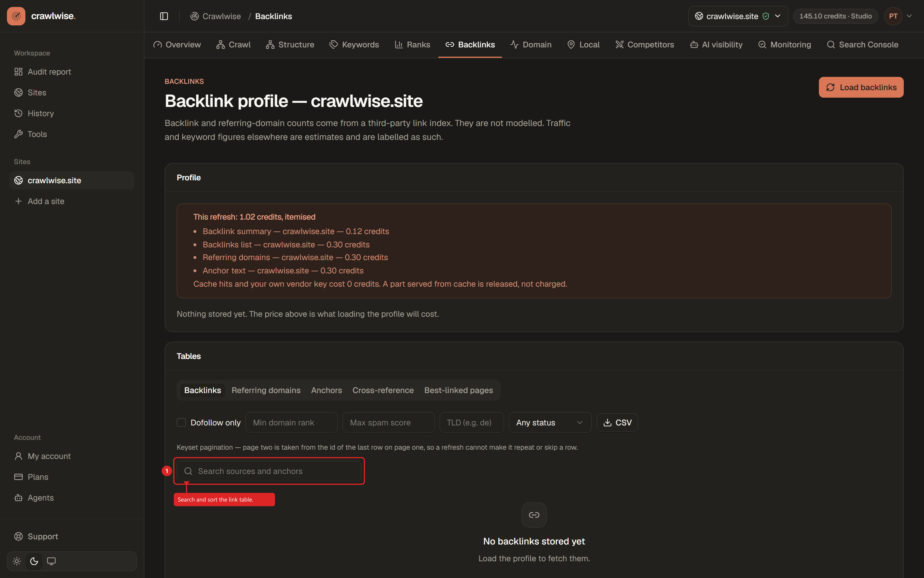Open the Plans page
The height and width of the screenshot is (578, 924).
pos(72,477)
